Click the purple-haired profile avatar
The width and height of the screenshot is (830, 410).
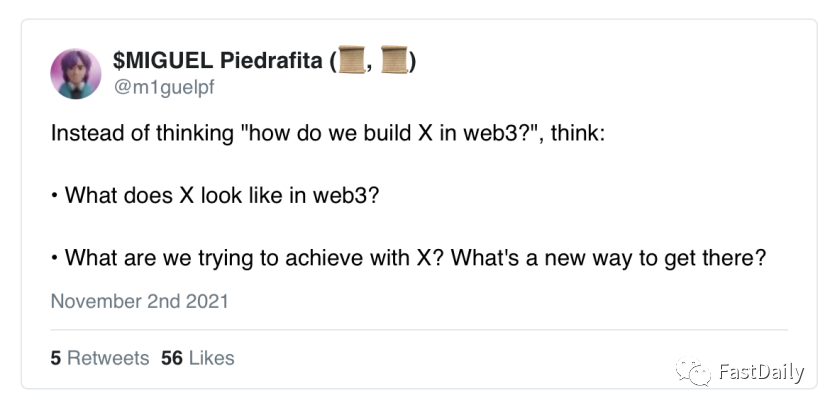pyautogui.click(x=76, y=73)
